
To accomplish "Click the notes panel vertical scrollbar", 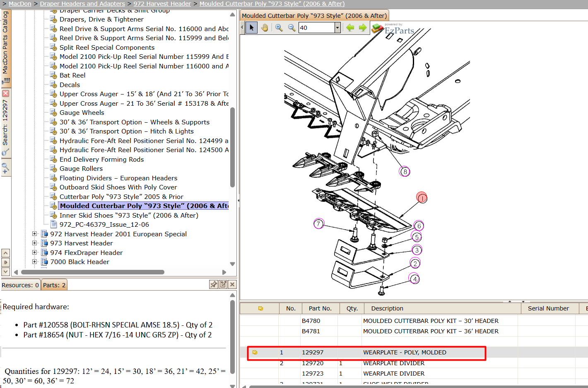I will 232,337.
